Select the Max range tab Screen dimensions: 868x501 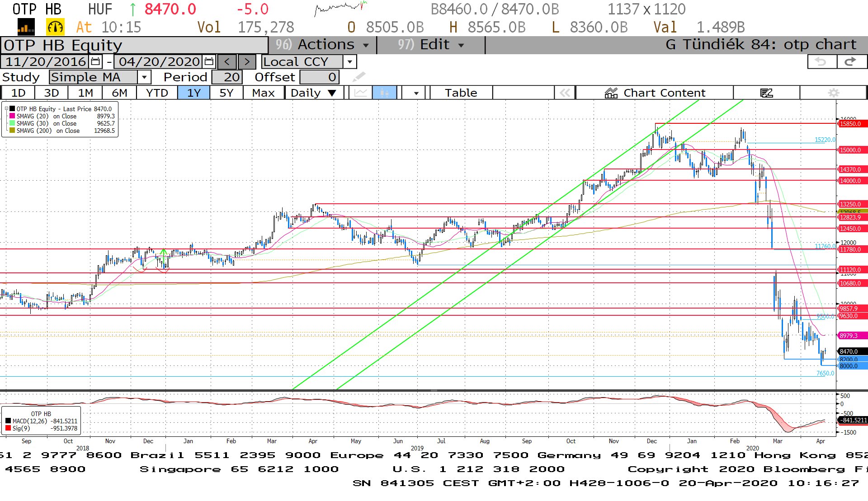[x=263, y=93]
